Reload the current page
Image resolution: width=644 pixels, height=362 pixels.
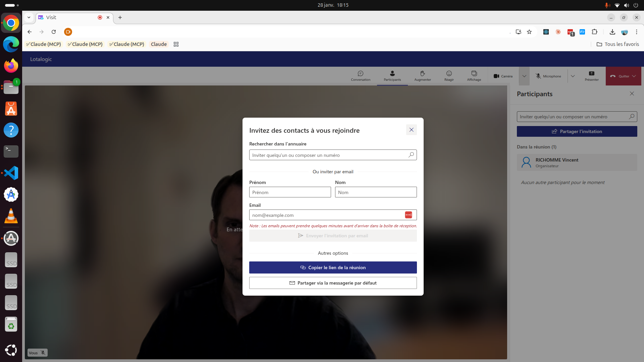(54, 32)
